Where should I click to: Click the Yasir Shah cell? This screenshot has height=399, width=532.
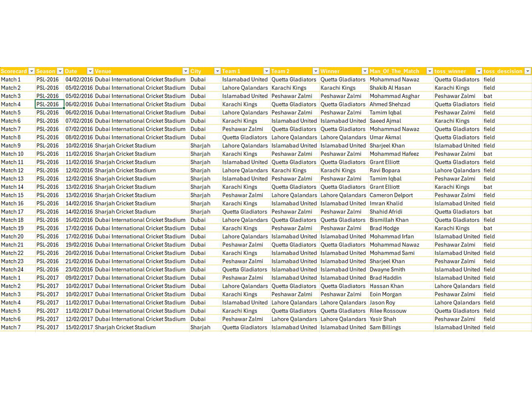pos(401,319)
